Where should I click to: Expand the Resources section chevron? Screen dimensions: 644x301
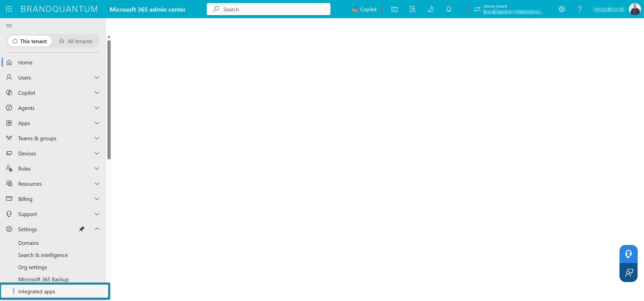click(x=97, y=183)
